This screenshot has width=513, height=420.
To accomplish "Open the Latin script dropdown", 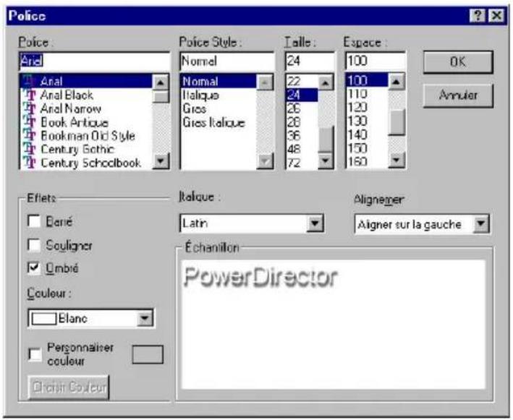I will click(x=315, y=223).
